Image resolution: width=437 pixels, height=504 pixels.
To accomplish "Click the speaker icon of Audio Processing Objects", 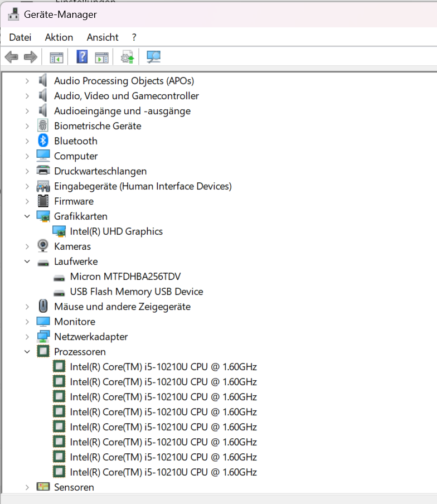I will pos(42,80).
